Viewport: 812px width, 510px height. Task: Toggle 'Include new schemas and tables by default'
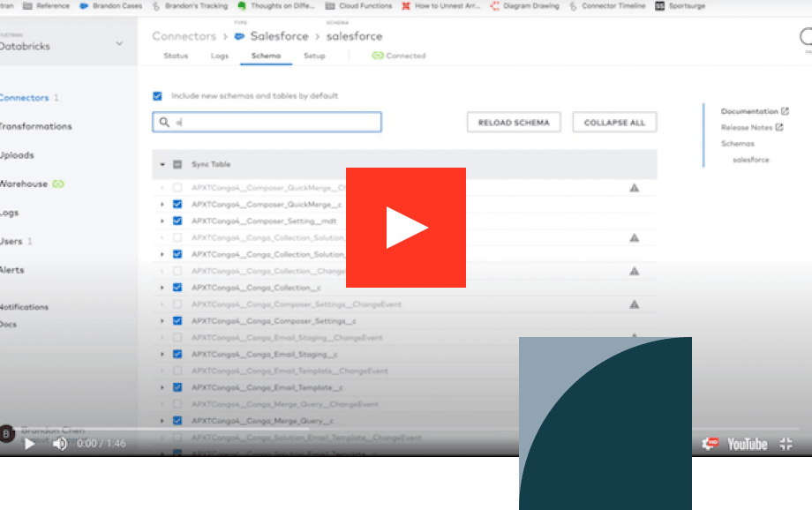(x=157, y=96)
